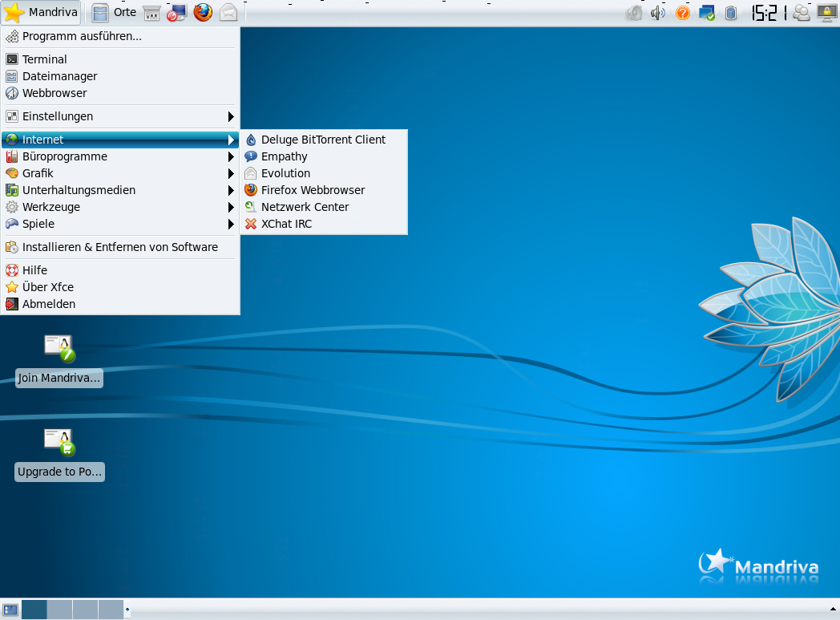Image resolution: width=840 pixels, height=620 pixels.
Task: Click the orange help question mark tray icon
Action: point(683,13)
